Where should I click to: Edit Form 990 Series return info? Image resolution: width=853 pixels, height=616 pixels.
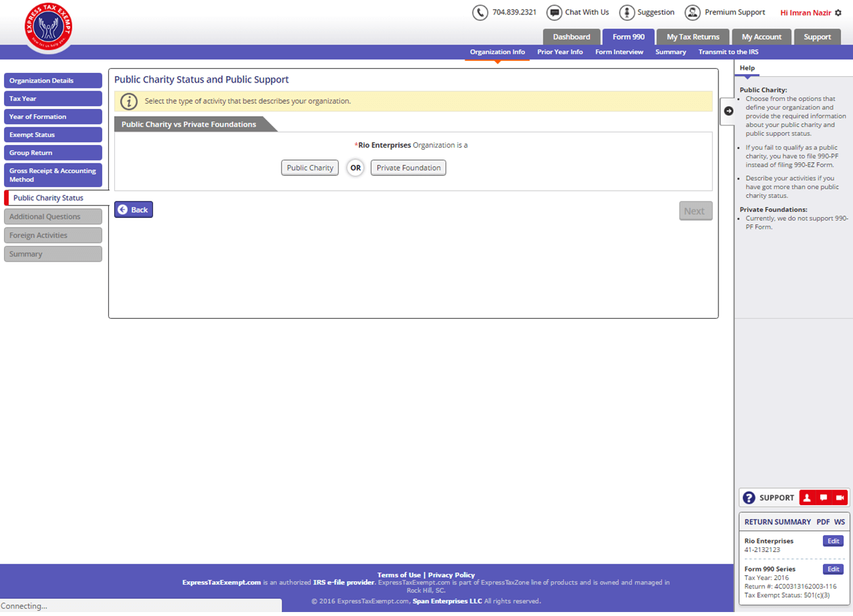coord(833,569)
